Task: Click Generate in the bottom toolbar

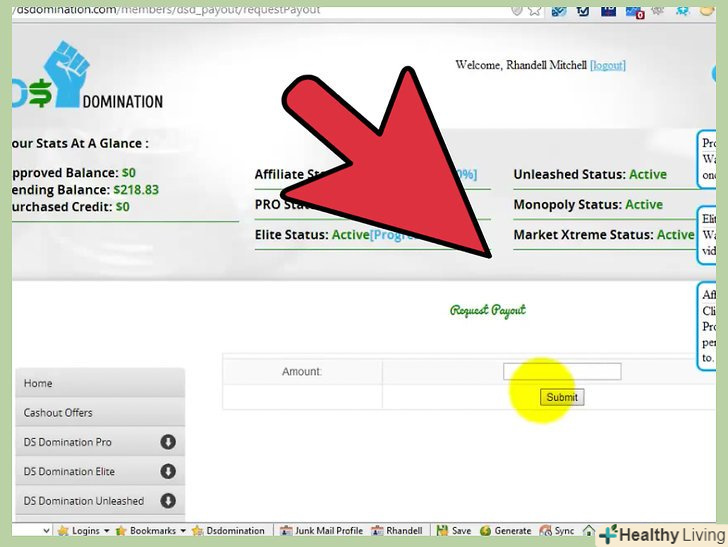Action: click(506, 530)
